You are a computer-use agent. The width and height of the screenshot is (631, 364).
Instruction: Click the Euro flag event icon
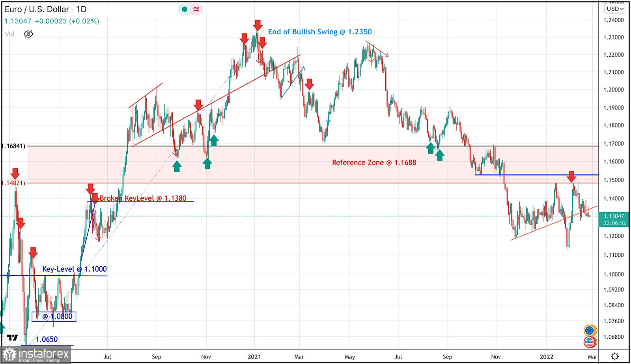click(590, 330)
